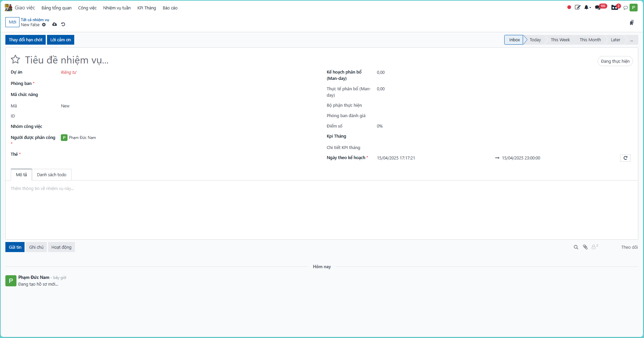Attach a file with the paperclip icon
The height and width of the screenshot is (338, 644).
pos(585,247)
